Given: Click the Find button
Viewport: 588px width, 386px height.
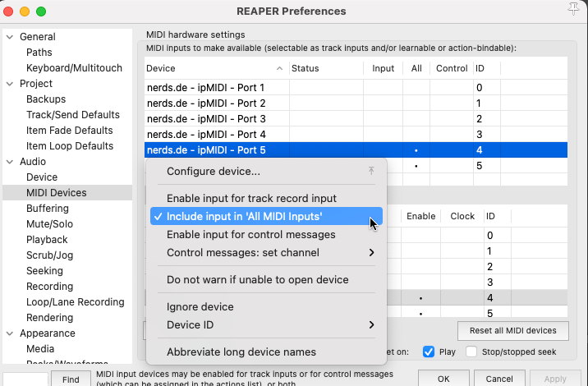Looking at the screenshot, I should (71, 379).
